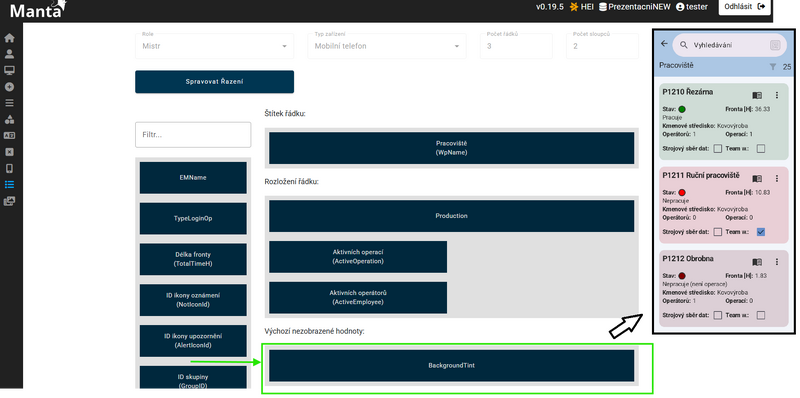Select the highlighted list icon in sidebar
This screenshot has height=398, width=800.
(9, 185)
